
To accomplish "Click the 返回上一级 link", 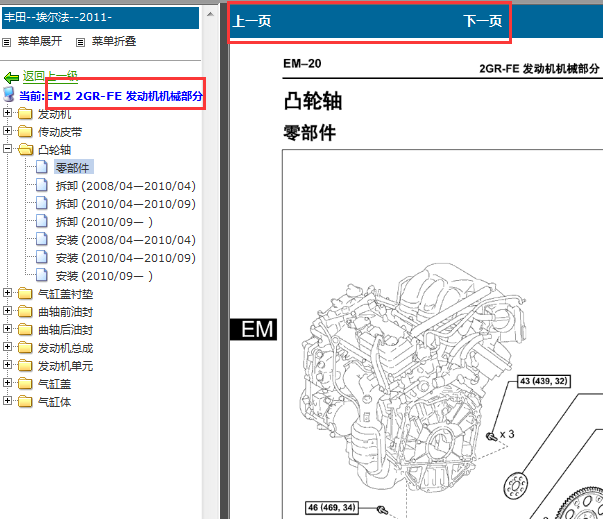I will tap(50, 77).
